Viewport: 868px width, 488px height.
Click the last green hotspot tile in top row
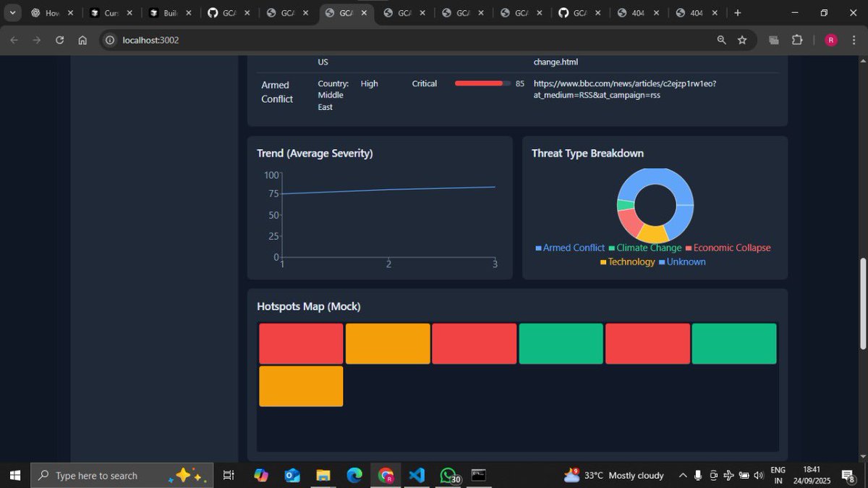tap(734, 344)
